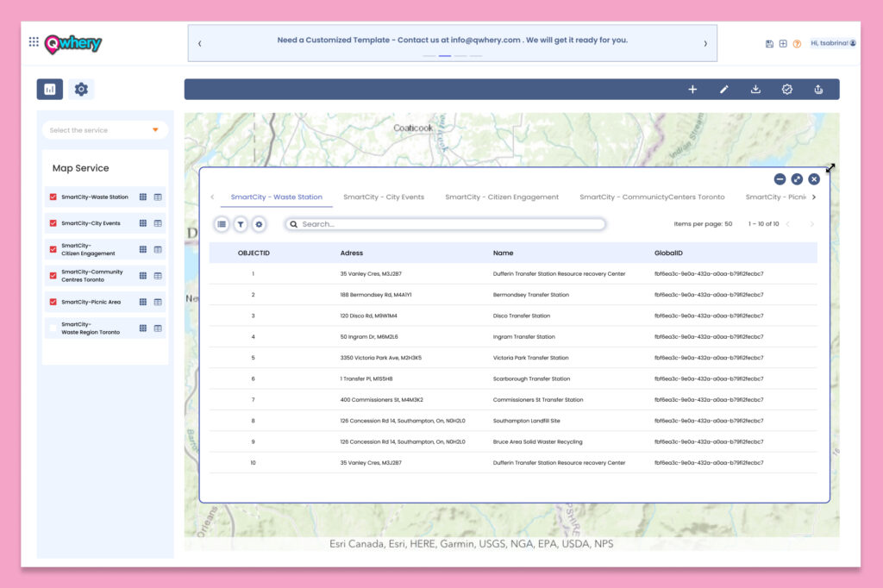This screenshot has height=588, width=883.
Task: Click the plus add icon in toolbar
Action: [x=692, y=90]
